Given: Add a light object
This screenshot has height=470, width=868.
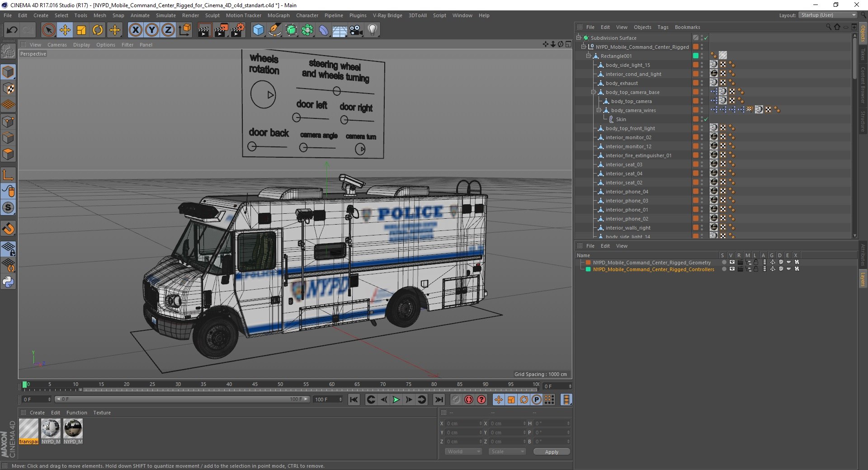Looking at the screenshot, I should pyautogui.click(x=373, y=30).
